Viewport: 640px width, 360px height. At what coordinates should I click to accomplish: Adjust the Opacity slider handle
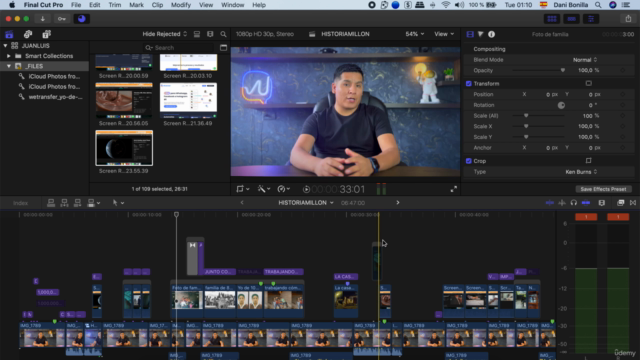pos(562,71)
